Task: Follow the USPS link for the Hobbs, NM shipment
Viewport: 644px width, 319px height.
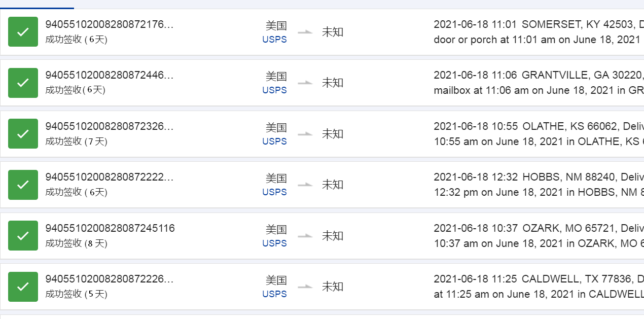Action: tap(274, 192)
